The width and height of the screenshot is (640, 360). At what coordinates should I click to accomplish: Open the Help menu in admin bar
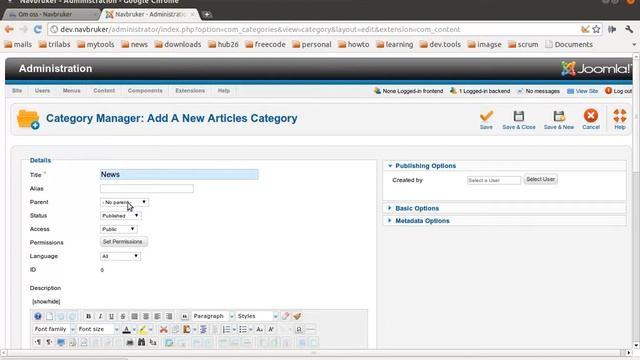pos(224,91)
